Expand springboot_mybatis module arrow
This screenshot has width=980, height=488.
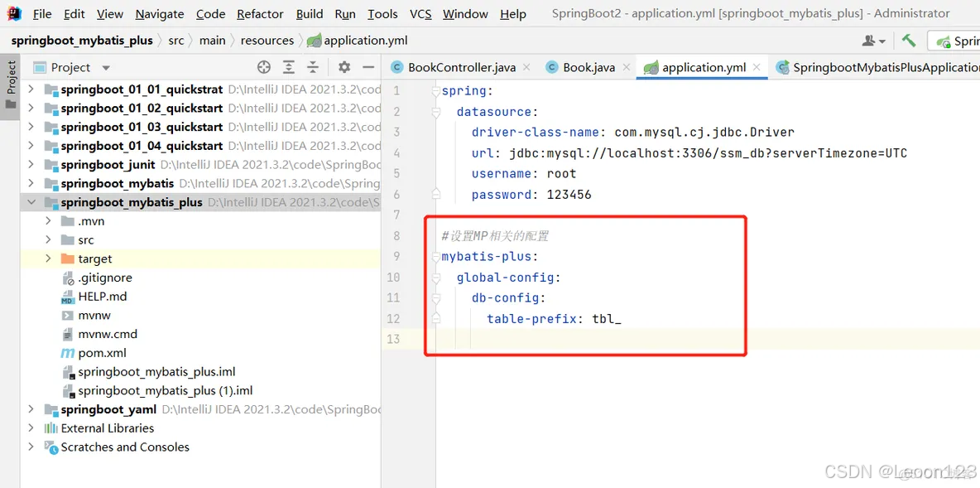click(x=31, y=183)
